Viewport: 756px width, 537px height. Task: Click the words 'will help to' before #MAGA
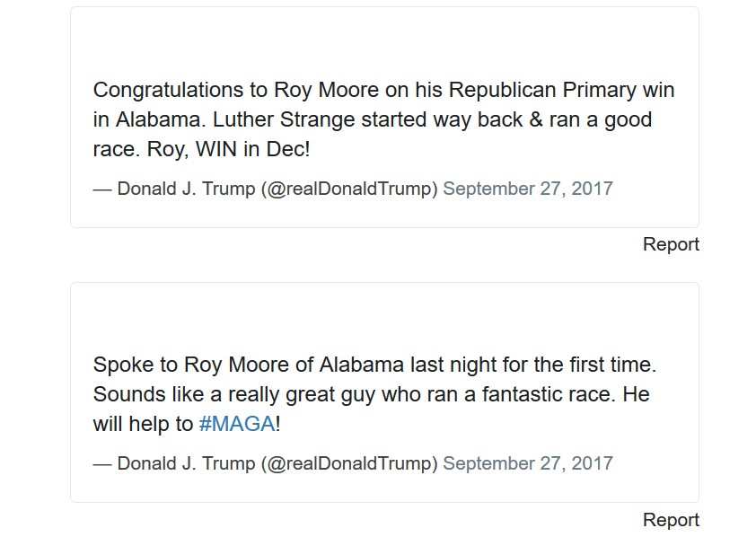click(x=143, y=424)
